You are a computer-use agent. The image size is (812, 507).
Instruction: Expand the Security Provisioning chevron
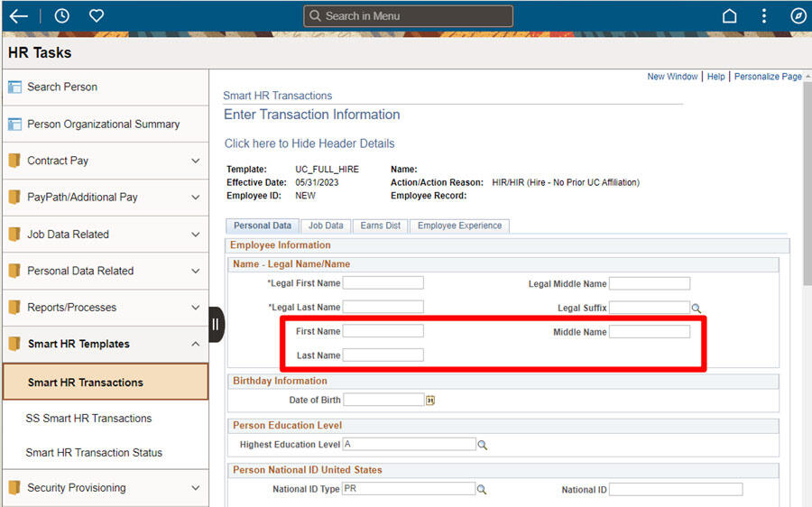[x=196, y=488]
